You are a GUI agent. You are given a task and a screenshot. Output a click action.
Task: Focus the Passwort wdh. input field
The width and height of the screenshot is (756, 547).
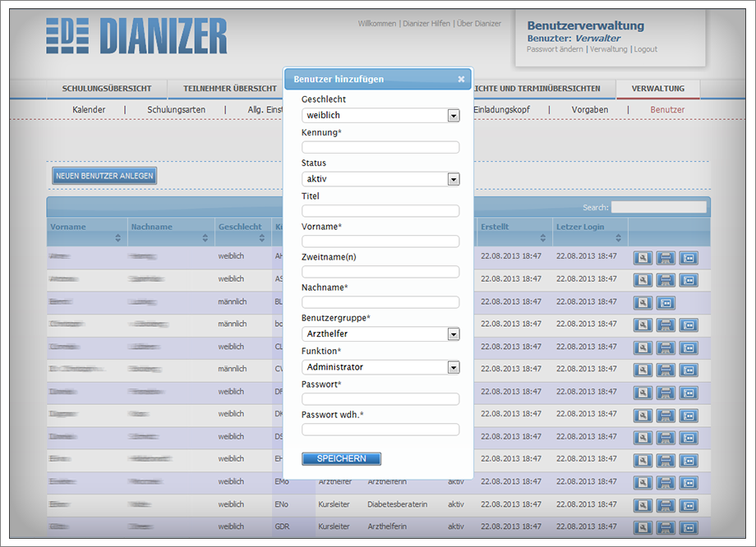point(380,429)
